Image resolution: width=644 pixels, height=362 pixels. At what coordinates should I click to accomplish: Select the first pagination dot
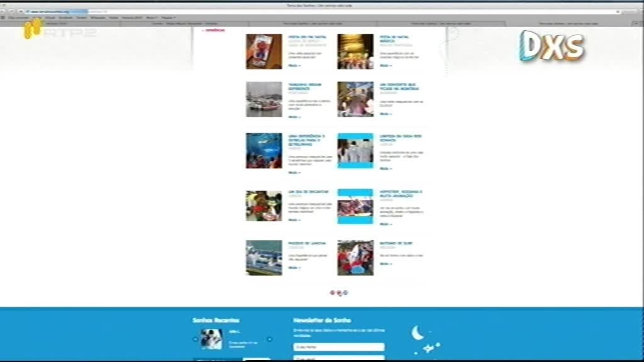[333, 293]
